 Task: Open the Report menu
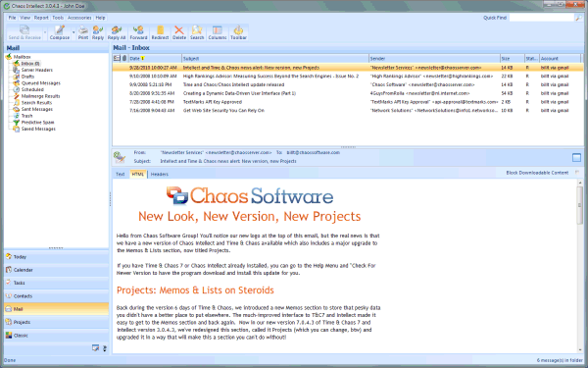tap(41, 18)
